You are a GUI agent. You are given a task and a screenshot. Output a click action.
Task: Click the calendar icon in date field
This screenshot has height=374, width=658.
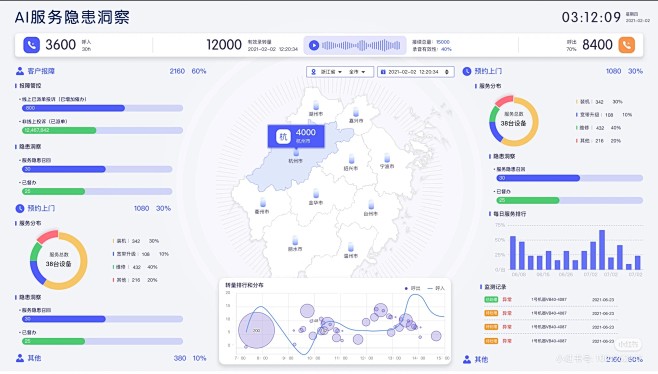click(383, 72)
